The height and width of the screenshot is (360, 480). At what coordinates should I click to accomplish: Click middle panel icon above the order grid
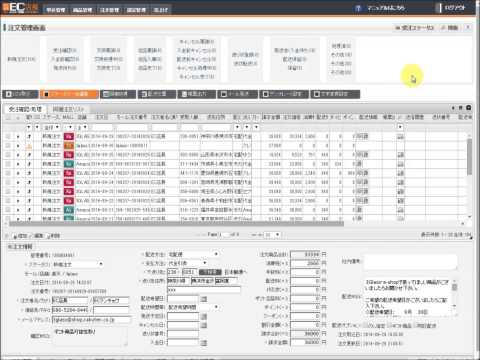click(461, 108)
